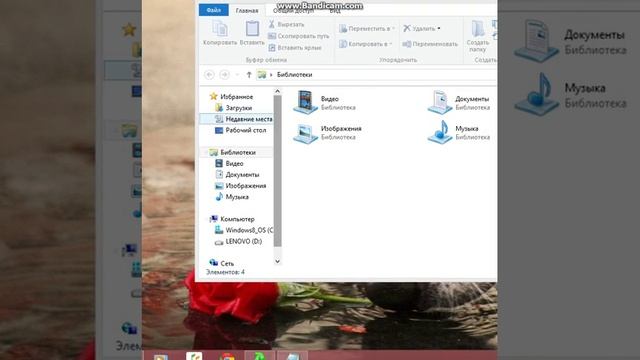Click navigation pane scroll up arrow
Viewport: 640px width, 360px height.
pos(278,91)
